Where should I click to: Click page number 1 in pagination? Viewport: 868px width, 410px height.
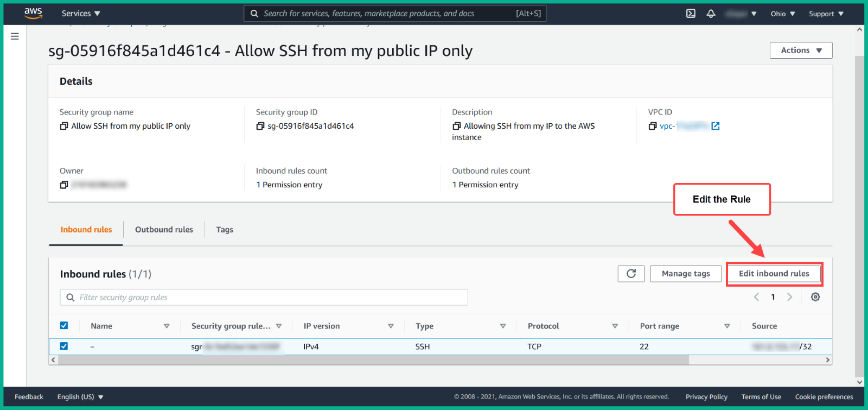[773, 297]
